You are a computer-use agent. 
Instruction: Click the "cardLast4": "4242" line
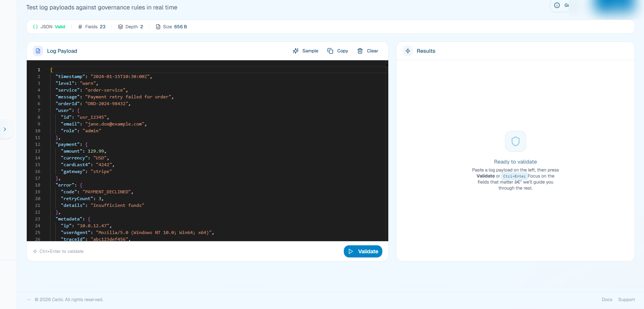coord(87,165)
